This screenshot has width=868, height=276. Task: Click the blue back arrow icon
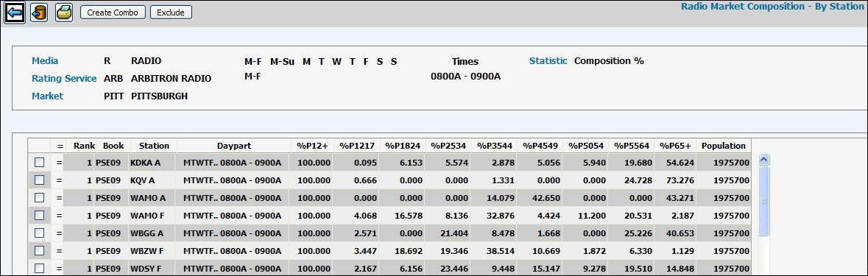coord(15,13)
